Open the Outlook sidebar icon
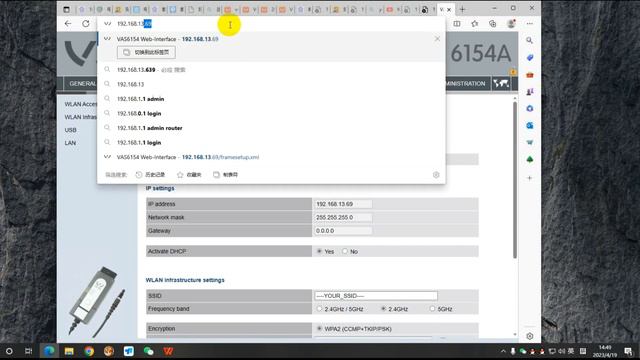 (529, 125)
